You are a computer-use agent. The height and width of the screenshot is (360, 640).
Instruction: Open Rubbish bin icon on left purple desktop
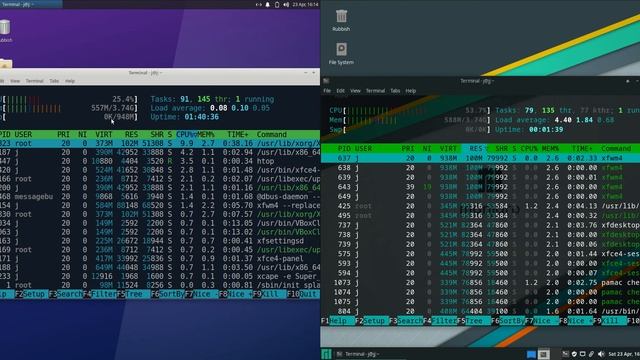point(5,31)
